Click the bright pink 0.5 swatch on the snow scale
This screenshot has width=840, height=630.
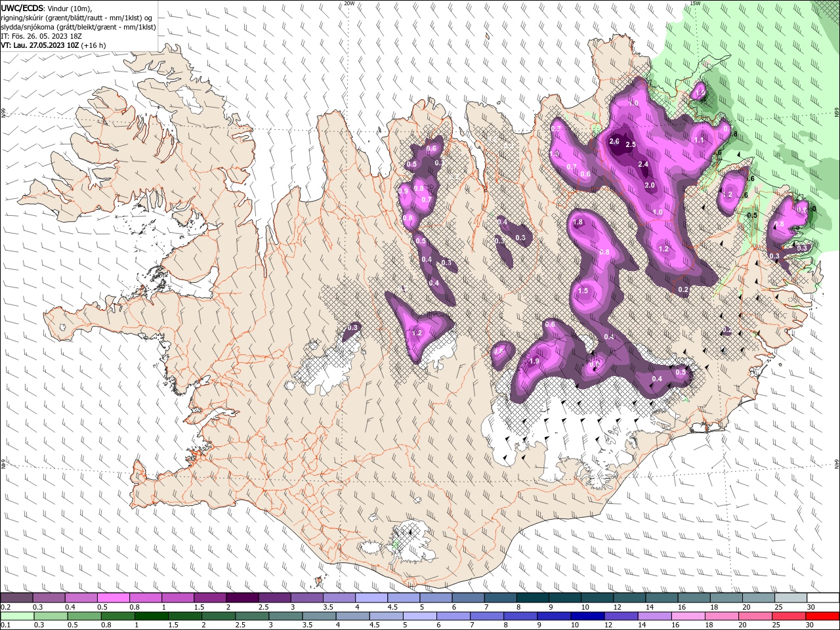113,597
